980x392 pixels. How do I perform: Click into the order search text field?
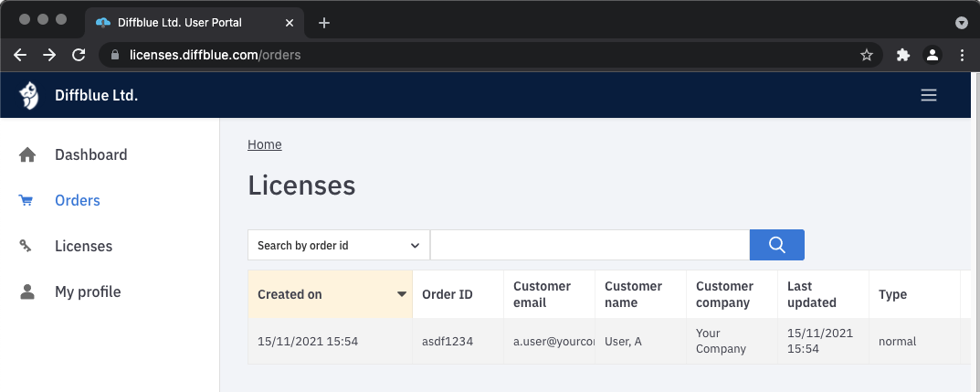point(589,245)
